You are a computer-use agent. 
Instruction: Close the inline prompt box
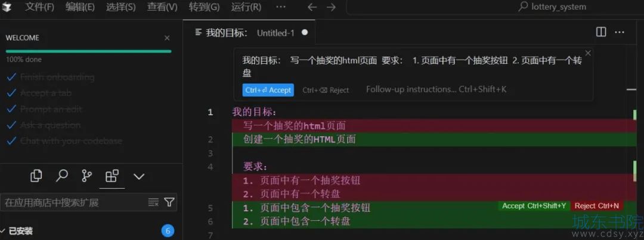click(588, 53)
